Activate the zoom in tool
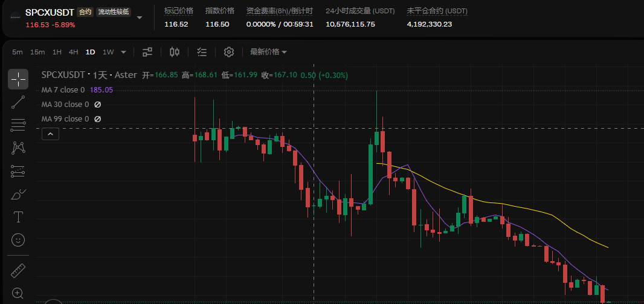 coord(18,293)
